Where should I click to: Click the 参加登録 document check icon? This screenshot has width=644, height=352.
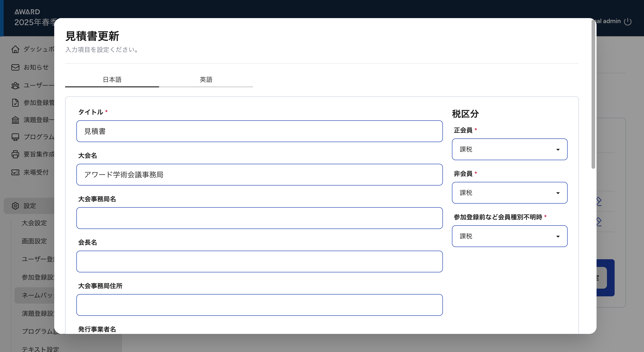tap(15, 103)
